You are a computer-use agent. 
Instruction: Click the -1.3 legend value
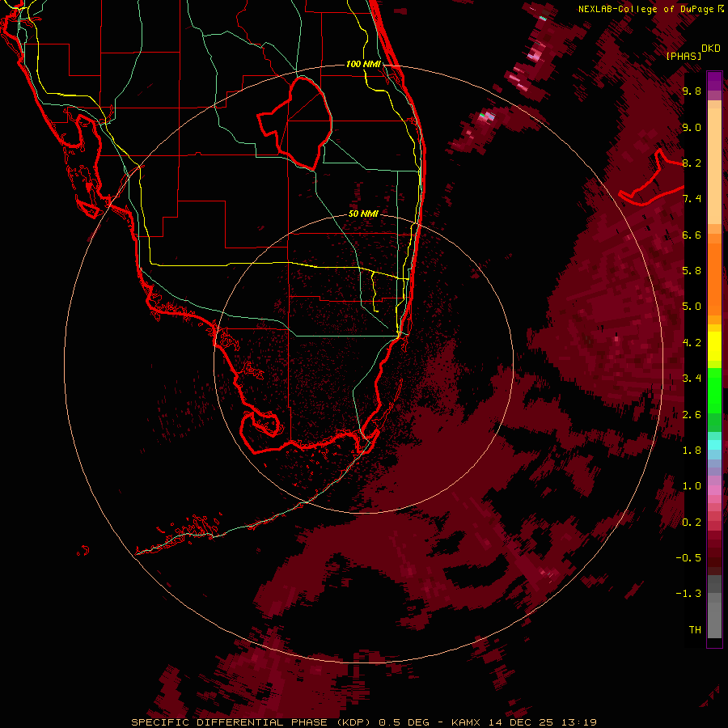(x=688, y=594)
